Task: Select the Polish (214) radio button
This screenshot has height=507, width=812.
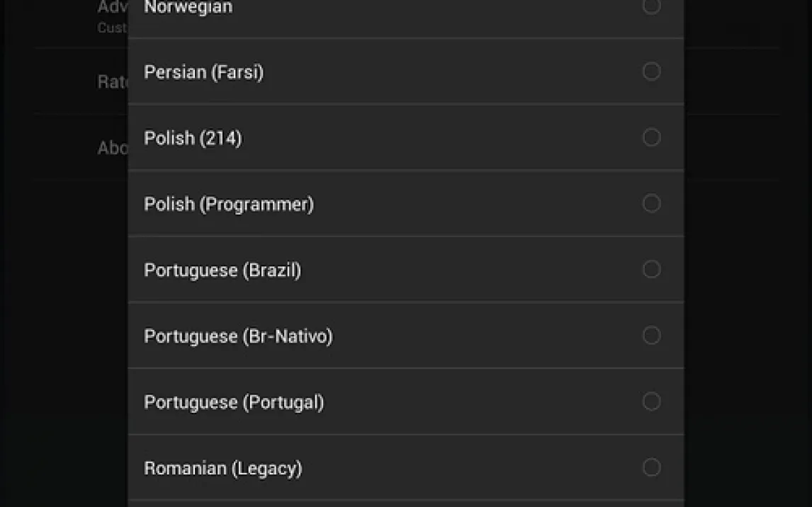Action: coord(651,137)
